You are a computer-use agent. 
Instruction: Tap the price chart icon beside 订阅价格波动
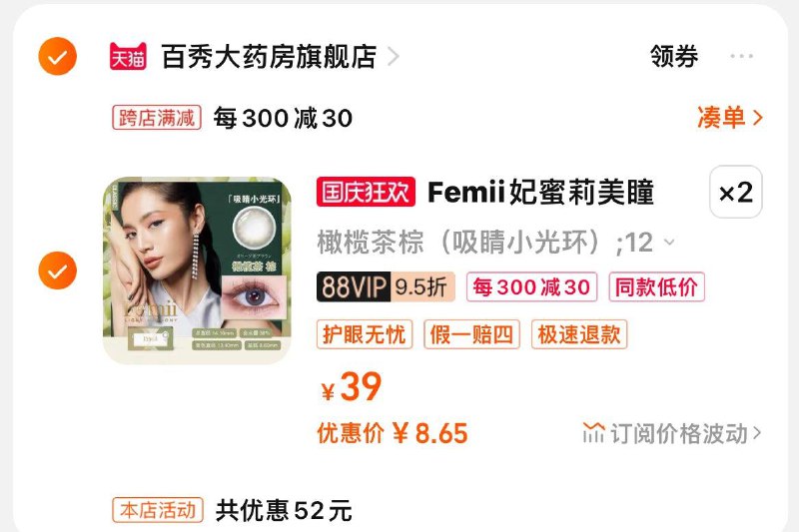(593, 433)
